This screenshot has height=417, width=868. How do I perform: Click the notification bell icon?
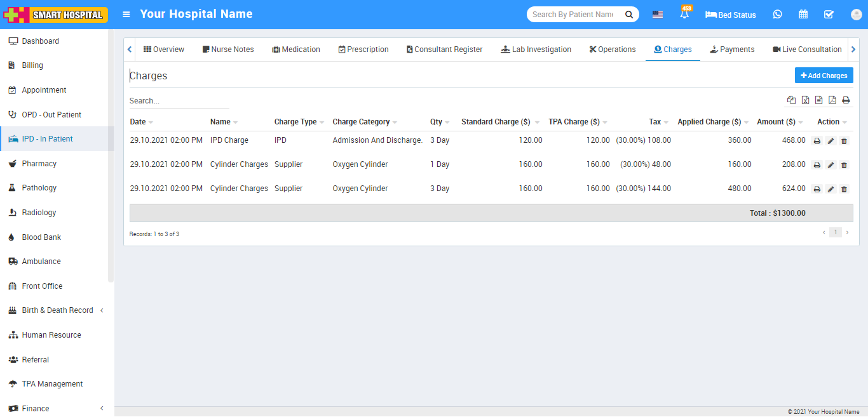684,15
